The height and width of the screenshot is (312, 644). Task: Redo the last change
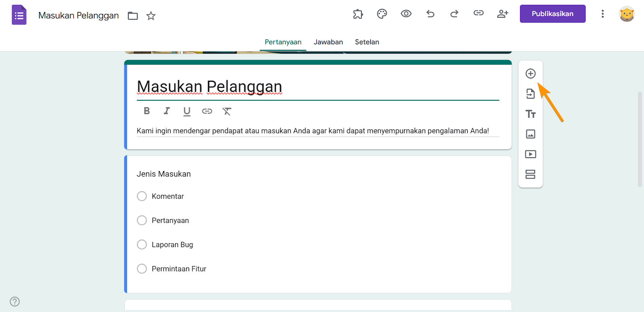454,14
